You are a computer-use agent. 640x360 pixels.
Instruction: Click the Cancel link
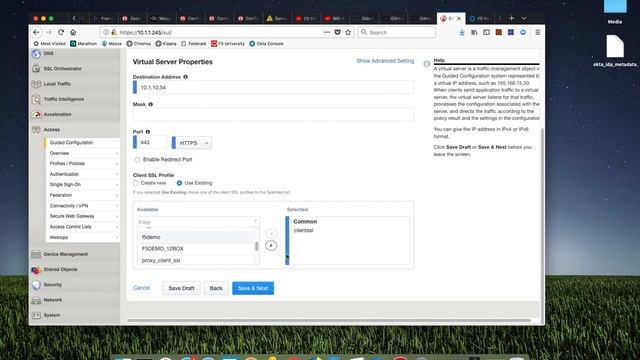point(141,288)
